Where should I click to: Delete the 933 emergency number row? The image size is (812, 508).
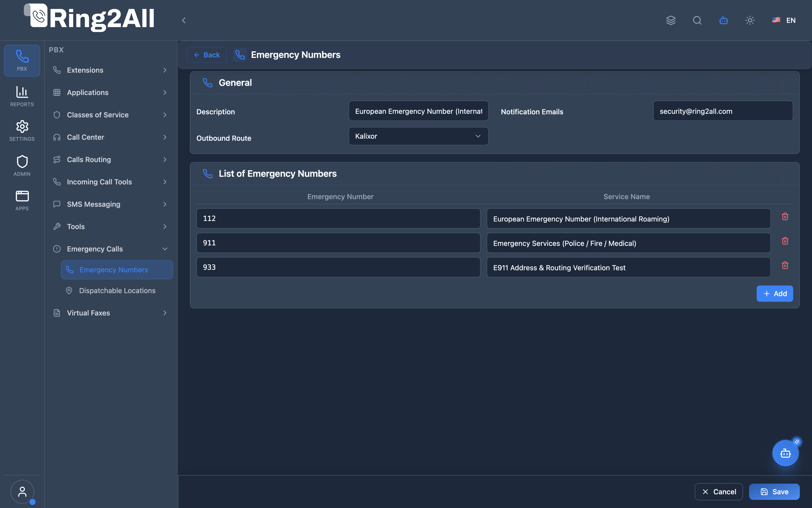785,265
